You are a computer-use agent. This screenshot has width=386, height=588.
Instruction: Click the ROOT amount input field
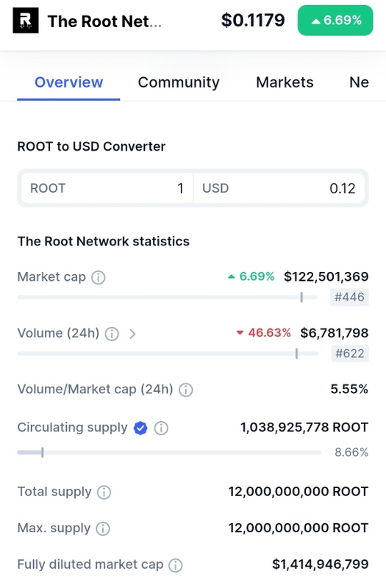tap(107, 188)
